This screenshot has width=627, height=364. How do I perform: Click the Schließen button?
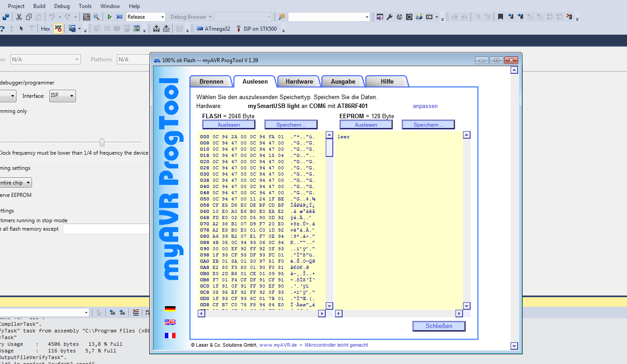(x=439, y=326)
